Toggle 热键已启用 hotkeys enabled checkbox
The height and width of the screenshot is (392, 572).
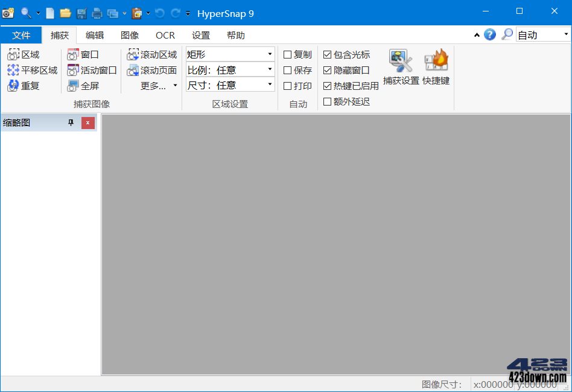pos(327,86)
